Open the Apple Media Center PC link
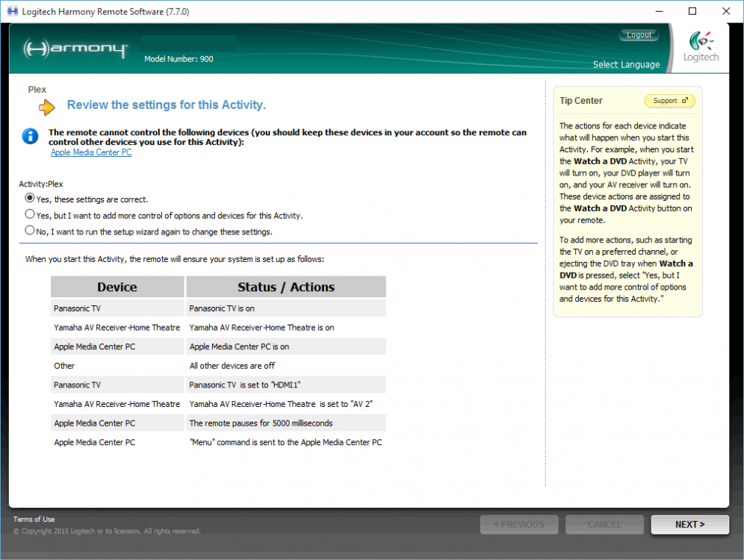Screen dimensions: 744x560 [x=91, y=152]
